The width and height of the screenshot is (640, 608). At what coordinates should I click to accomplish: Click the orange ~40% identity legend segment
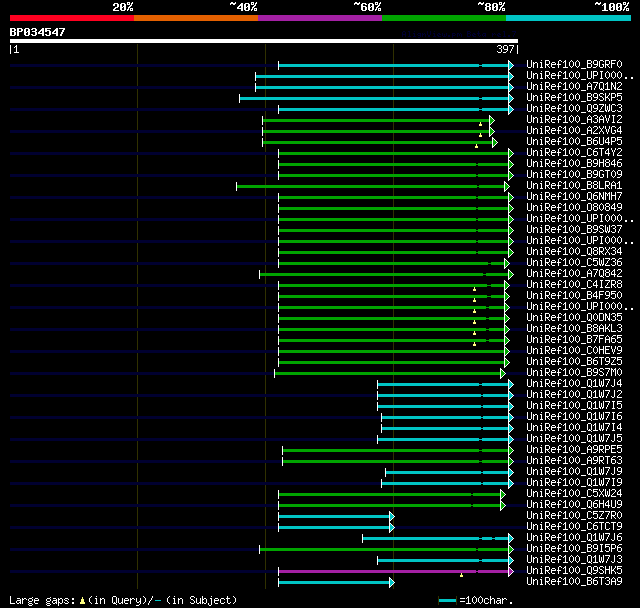coord(196,18)
